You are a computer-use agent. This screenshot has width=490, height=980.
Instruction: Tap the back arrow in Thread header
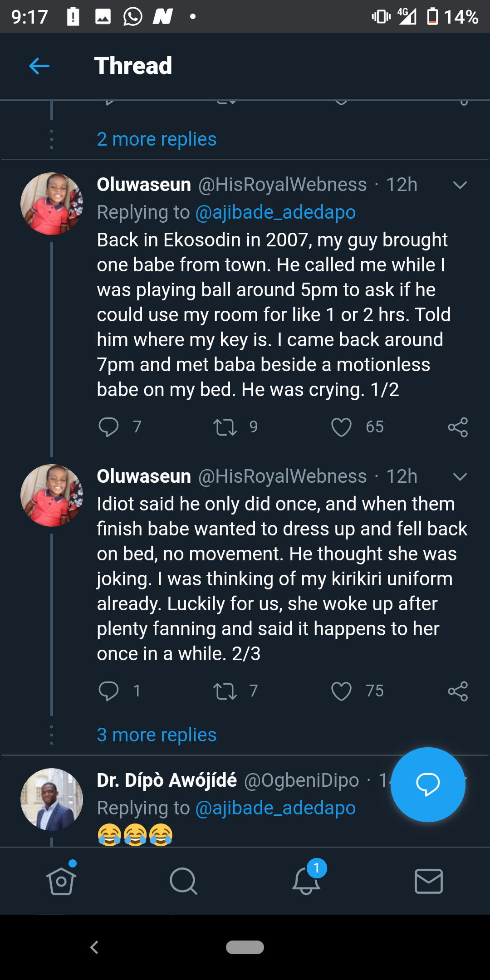coord(39,66)
